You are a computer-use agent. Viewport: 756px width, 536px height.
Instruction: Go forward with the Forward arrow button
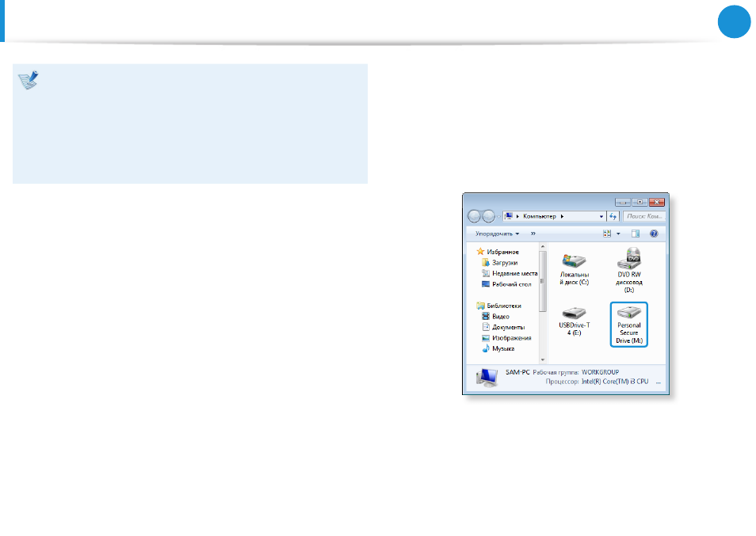click(488, 217)
